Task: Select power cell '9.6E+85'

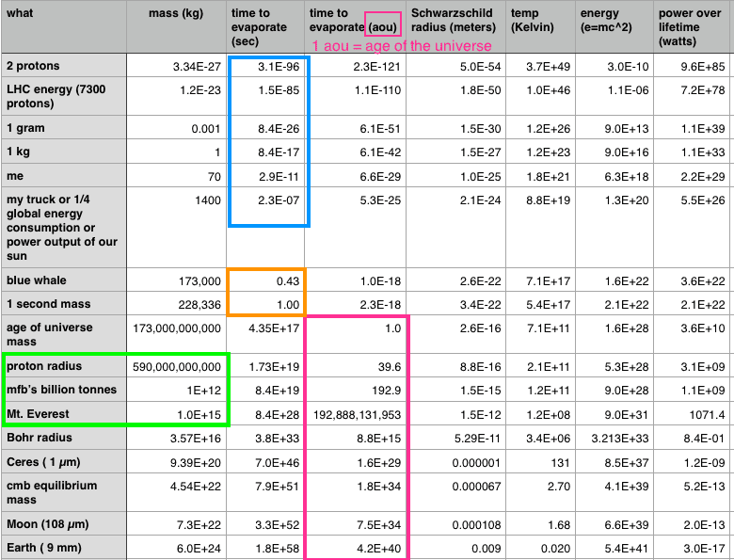Action: pos(692,66)
